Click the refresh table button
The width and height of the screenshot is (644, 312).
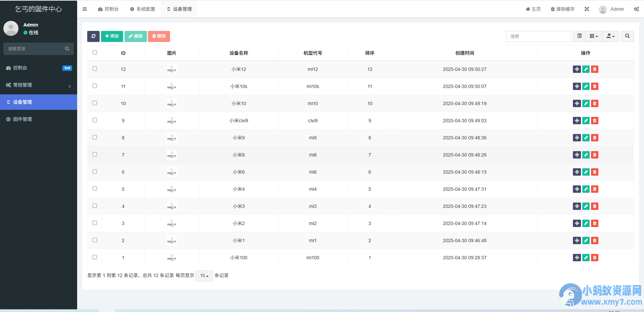pos(93,36)
